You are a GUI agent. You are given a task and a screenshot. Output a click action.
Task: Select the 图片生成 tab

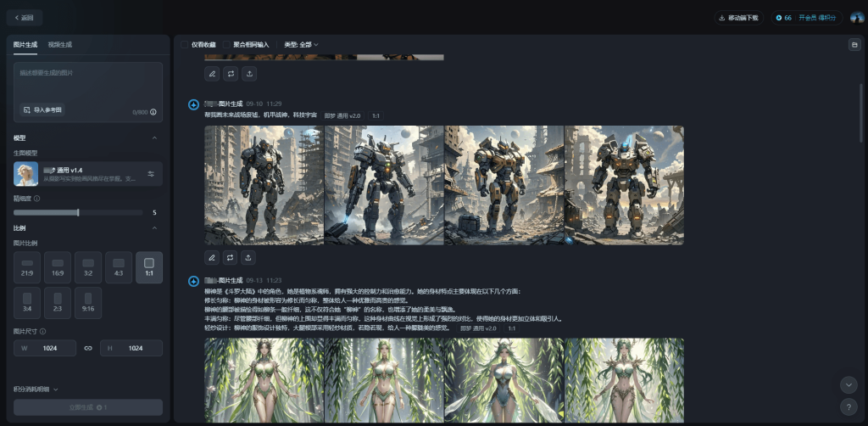point(25,44)
